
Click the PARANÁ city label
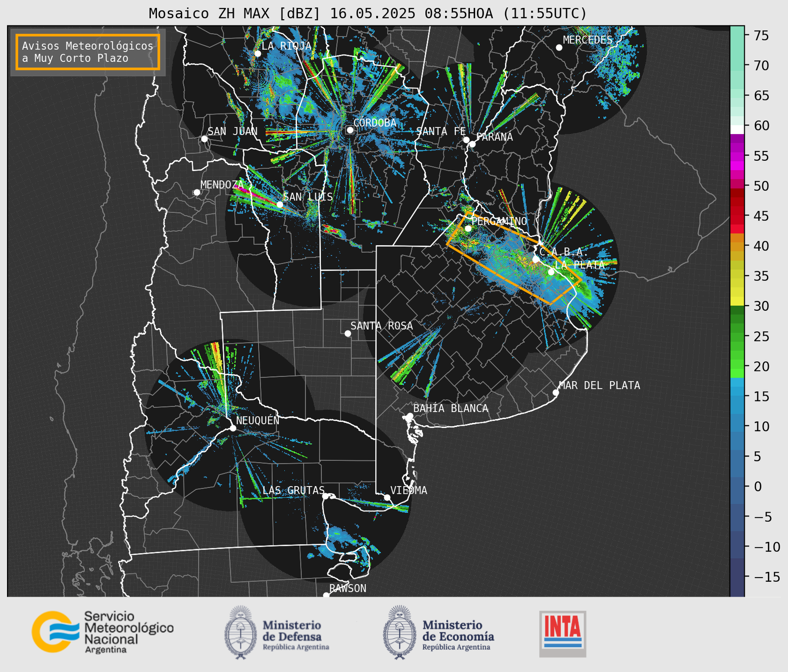[494, 137]
